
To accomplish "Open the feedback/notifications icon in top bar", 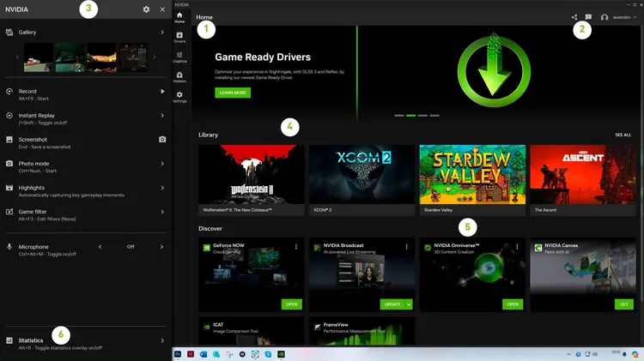I will pos(588,17).
